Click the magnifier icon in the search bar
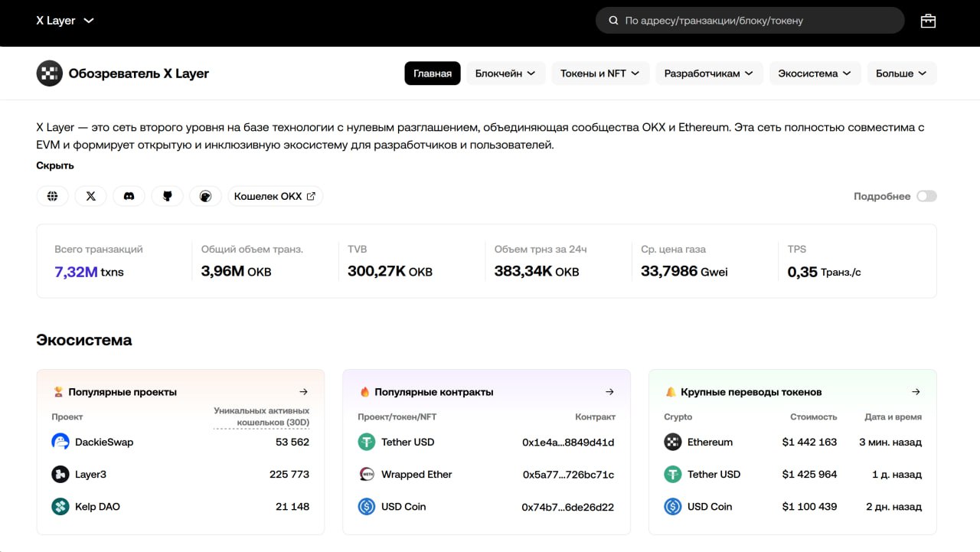The width and height of the screenshot is (980, 552). pos(613,21)
